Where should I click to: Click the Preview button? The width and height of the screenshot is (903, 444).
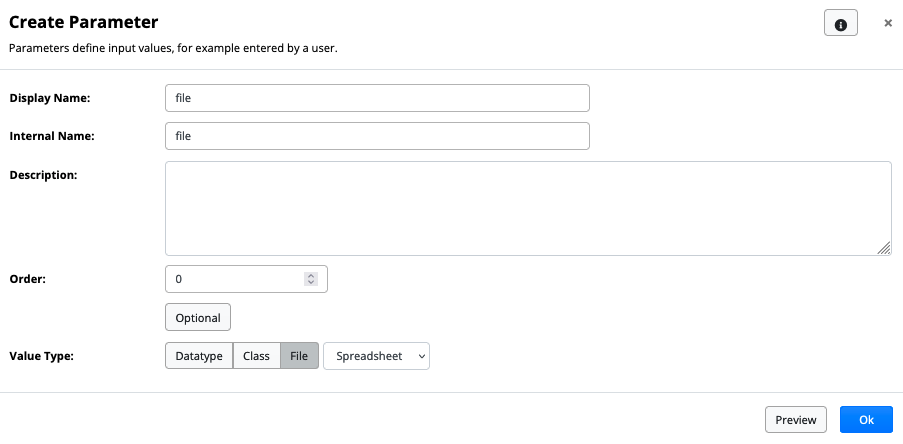tap(796, 420)
